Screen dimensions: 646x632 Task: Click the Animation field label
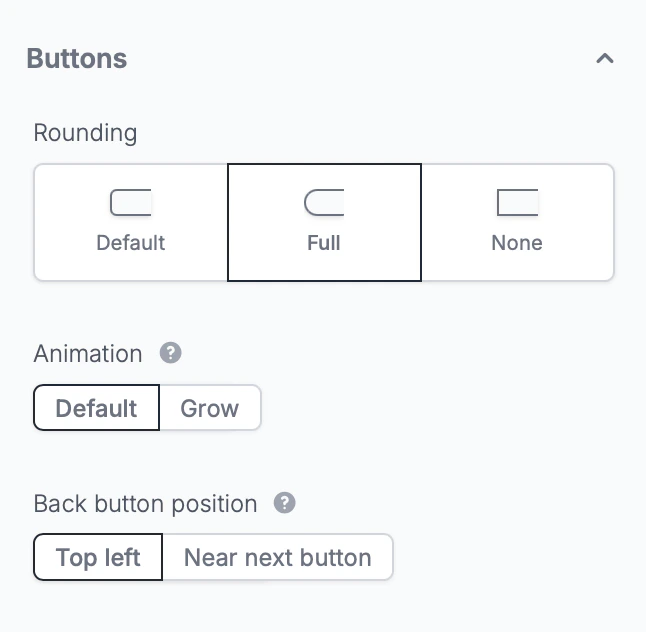[x=88, y=354]
